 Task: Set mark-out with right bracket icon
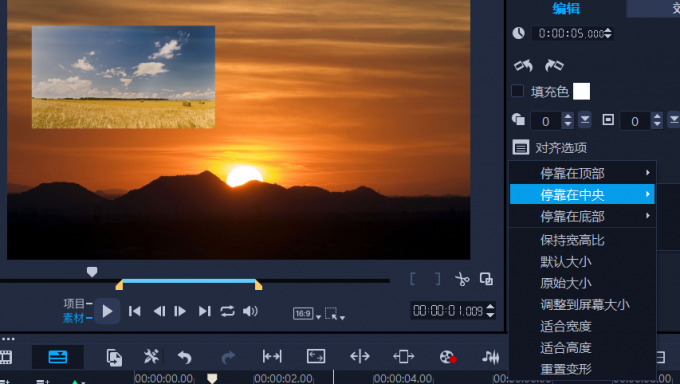coord(438,279)
